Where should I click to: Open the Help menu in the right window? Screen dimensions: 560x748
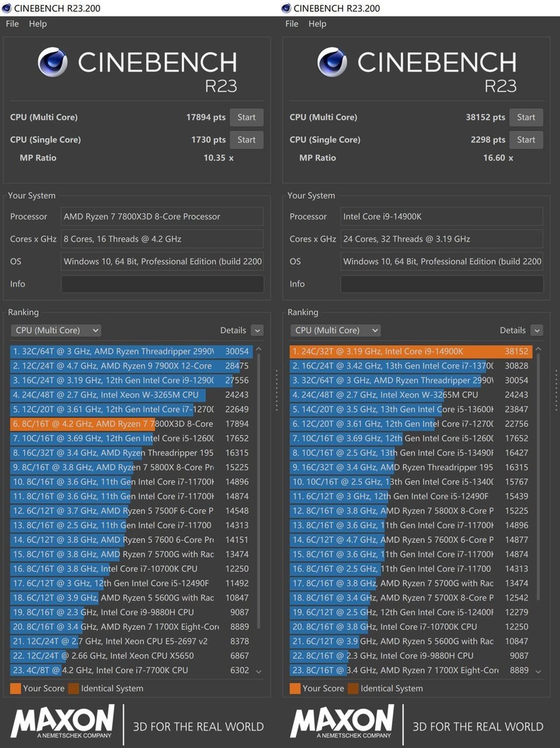[318, 23]
